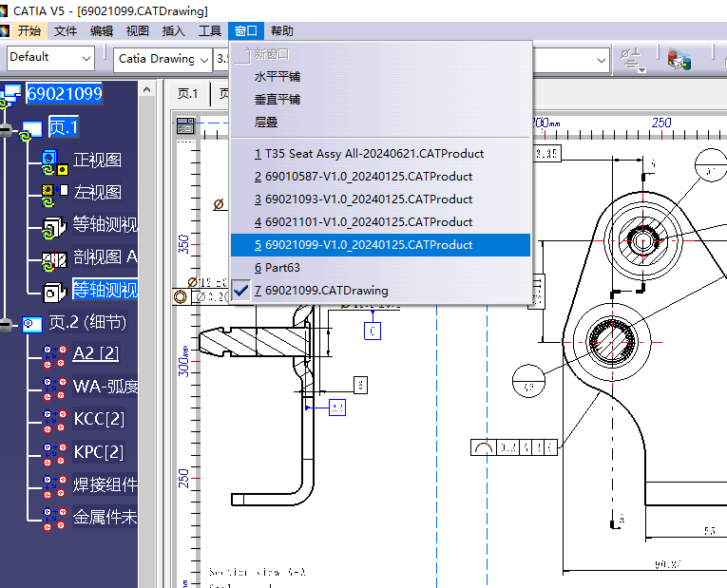The image size is (727, 588).
Task: Open the Default style dropdown
Action: pyautogui.click(x=86, y=58)
